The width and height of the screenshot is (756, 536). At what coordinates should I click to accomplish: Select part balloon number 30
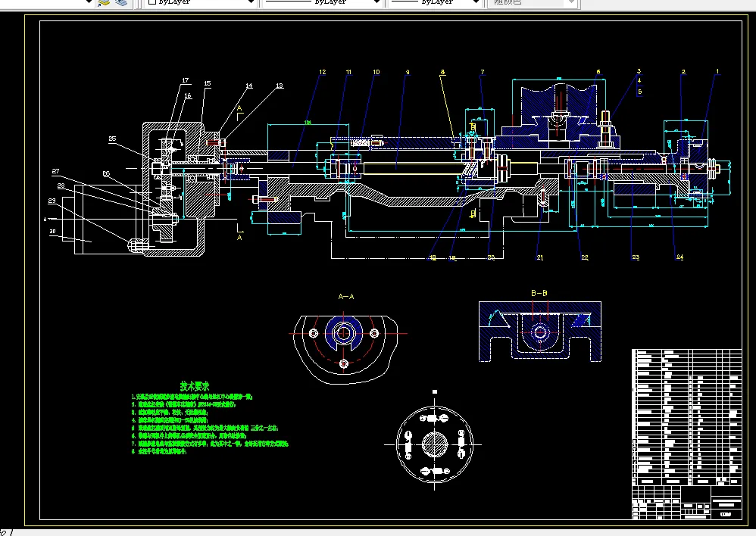point(52,232)
